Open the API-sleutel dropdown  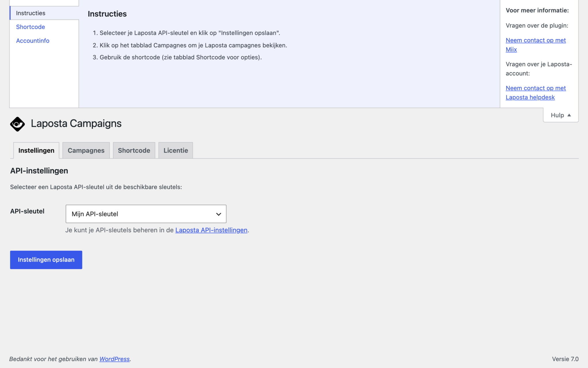coord(146,214)
